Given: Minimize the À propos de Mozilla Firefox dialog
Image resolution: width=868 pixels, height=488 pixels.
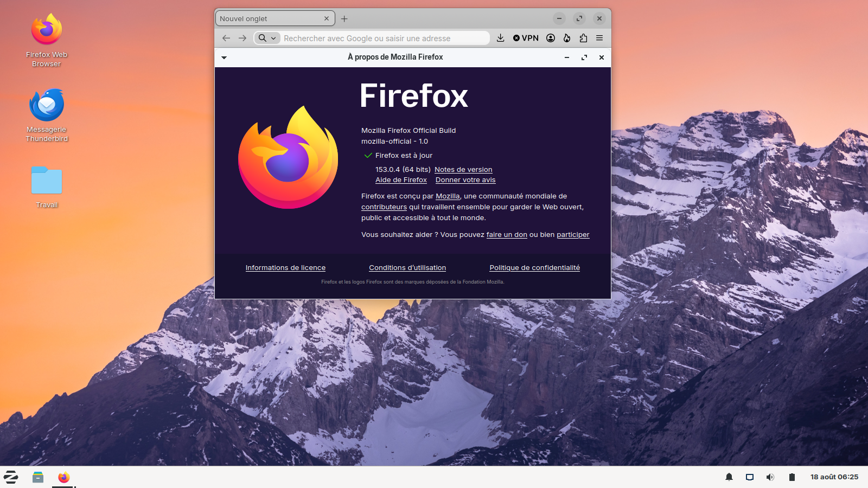Looking at the screenshot, I should tap(567, 57).
